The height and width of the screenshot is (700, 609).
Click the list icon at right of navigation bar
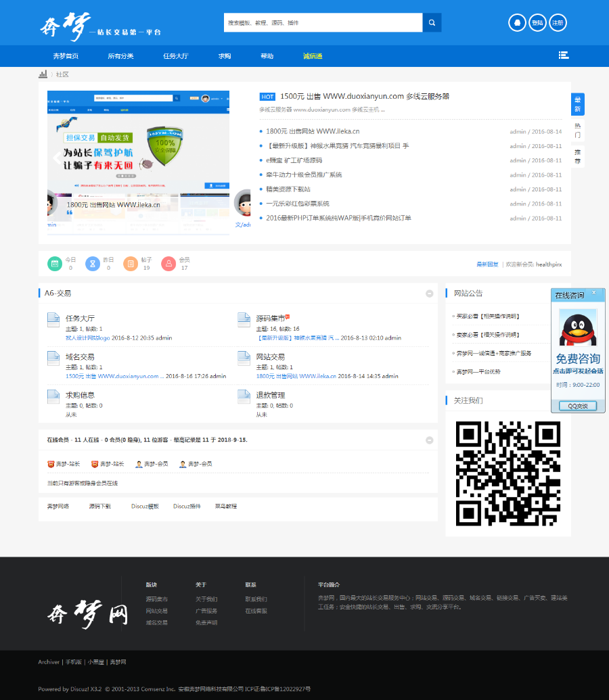click(564, 55)
